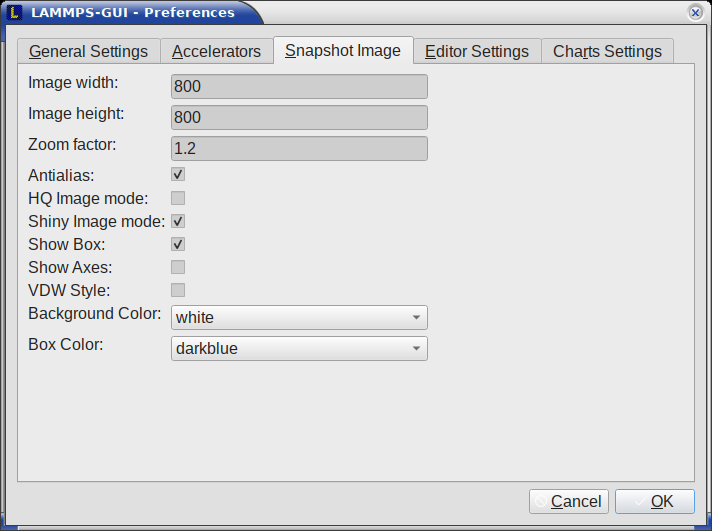Enable the Show Axes checkbox
Viewport: 712px width, 531px height.
[x=178, y=267]
